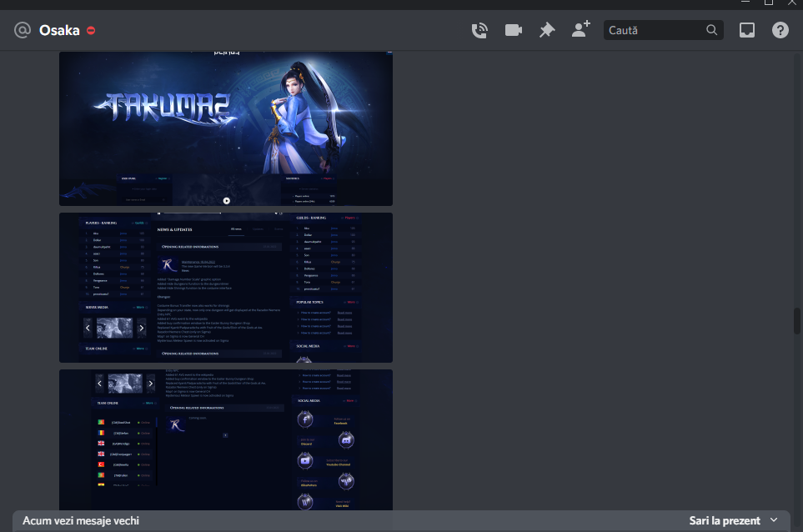803x532 pixels.
Task: Click the do-not-disturb status indicator
Action: click(x=91, y=31)
